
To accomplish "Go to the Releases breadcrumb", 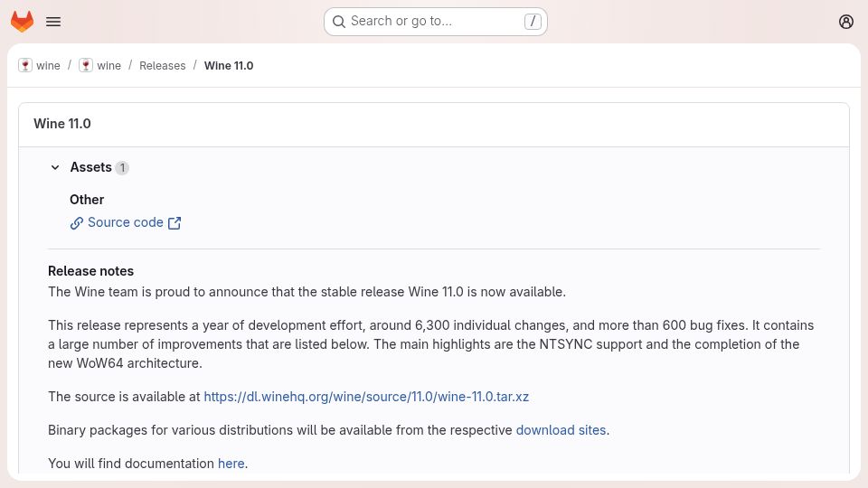I will click(x=162, y=65).
